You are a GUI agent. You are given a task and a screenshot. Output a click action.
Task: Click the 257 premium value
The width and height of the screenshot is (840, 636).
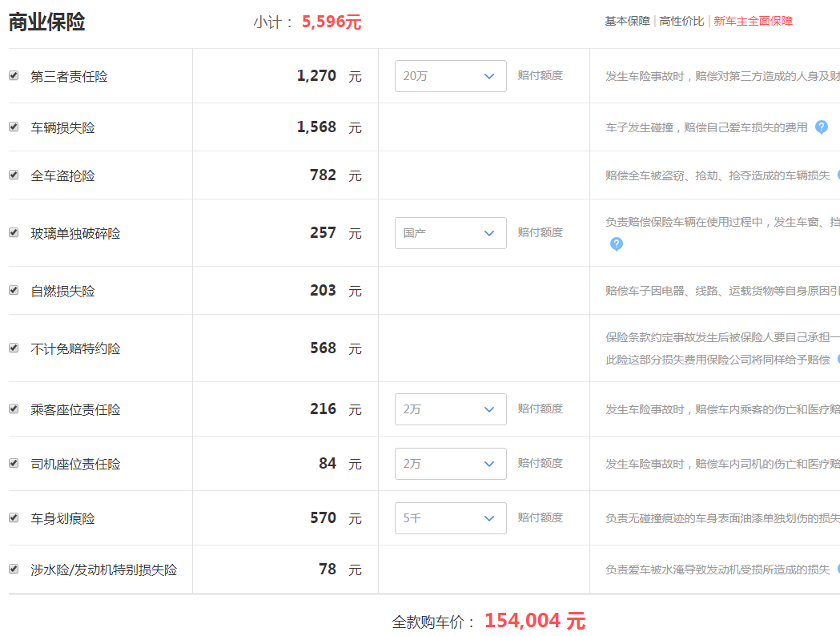click(x=323, y=232)
